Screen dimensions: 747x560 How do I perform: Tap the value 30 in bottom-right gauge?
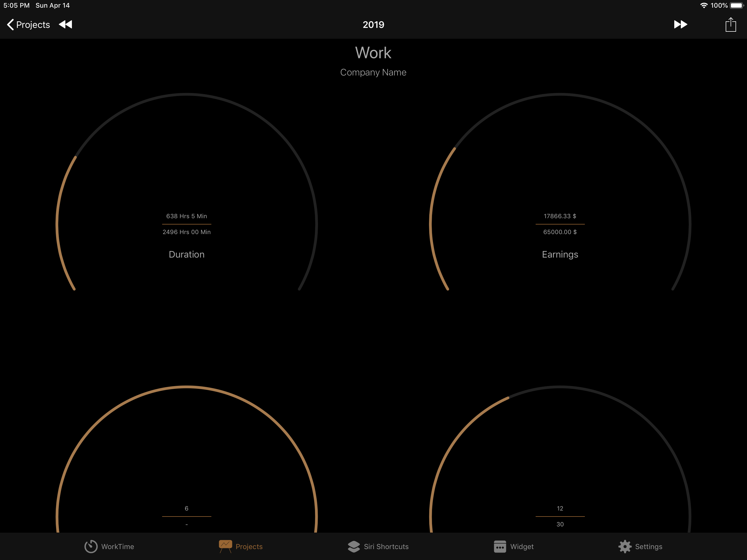coord(560,524)
